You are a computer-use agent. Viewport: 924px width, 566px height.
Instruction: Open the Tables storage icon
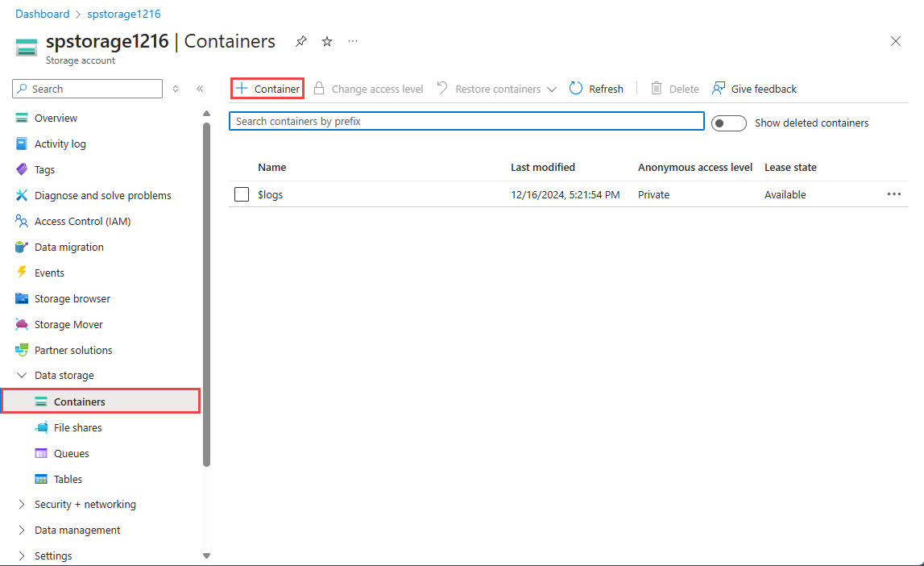(41, 479)
